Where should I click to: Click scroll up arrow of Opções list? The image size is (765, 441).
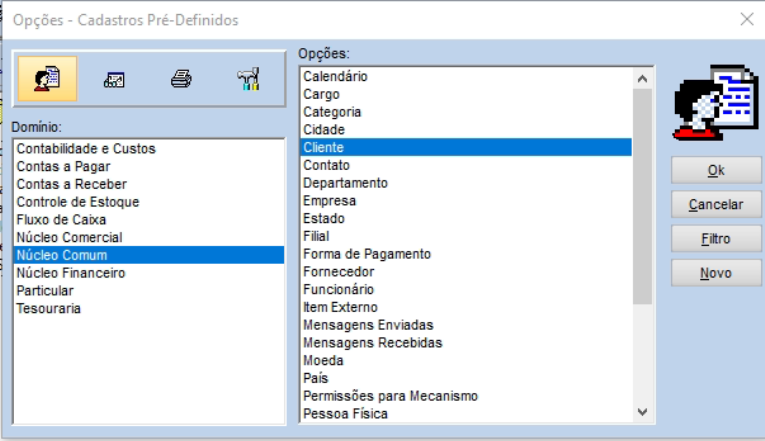tap(643, 79)
